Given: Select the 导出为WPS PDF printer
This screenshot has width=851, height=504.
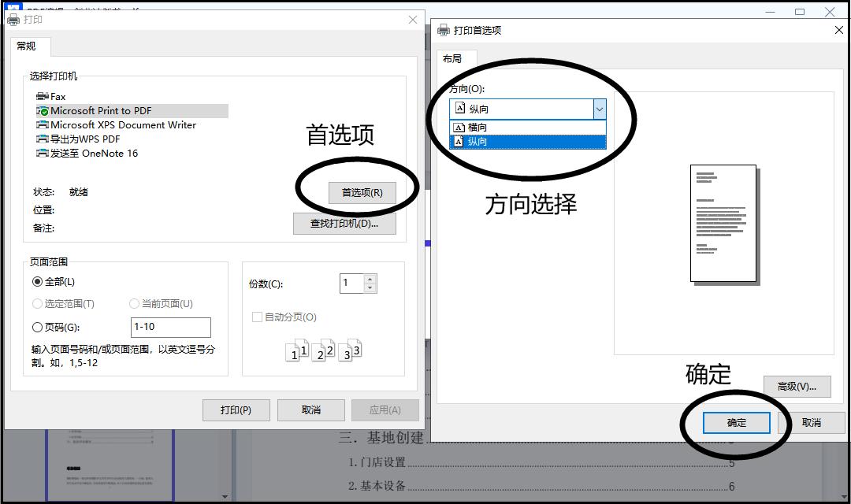Looking at the screenshot, I should pos(85,139).
